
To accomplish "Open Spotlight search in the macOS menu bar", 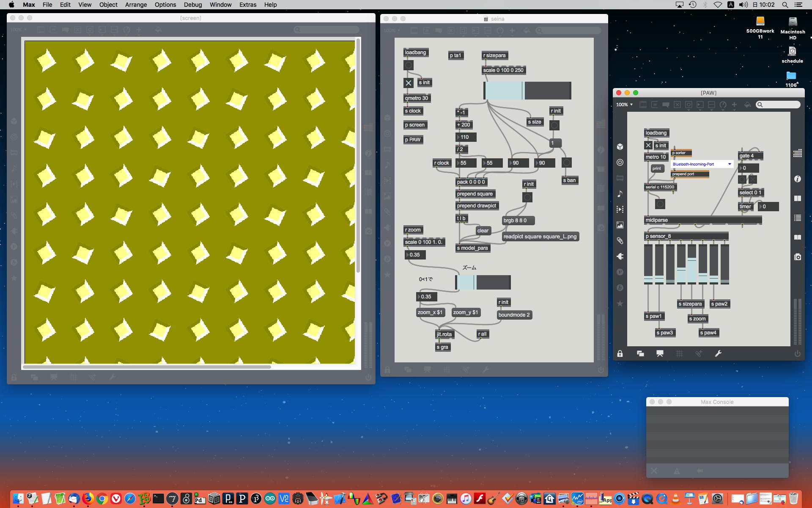I will tap(785, 5).
